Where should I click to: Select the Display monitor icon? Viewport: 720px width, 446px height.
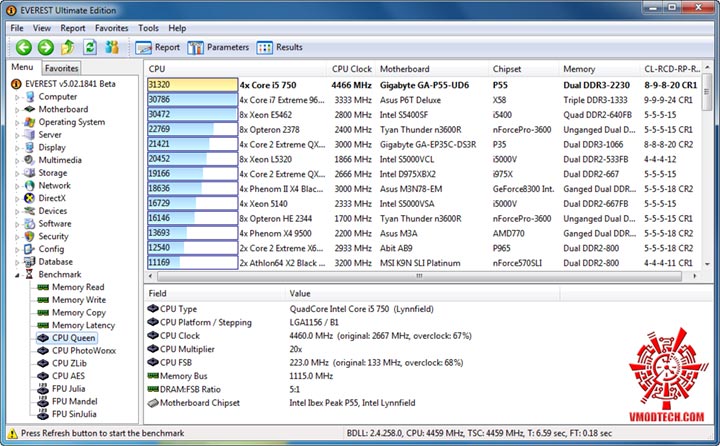pos(30,147)
